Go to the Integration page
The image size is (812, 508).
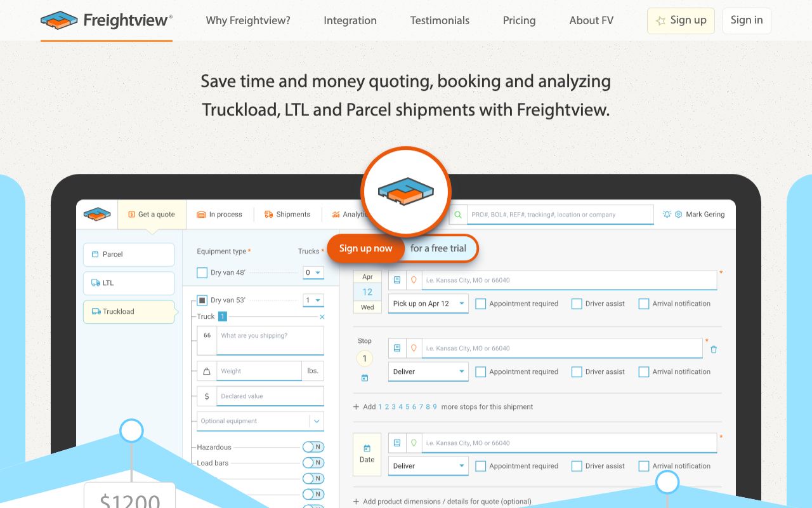(350, 20)
